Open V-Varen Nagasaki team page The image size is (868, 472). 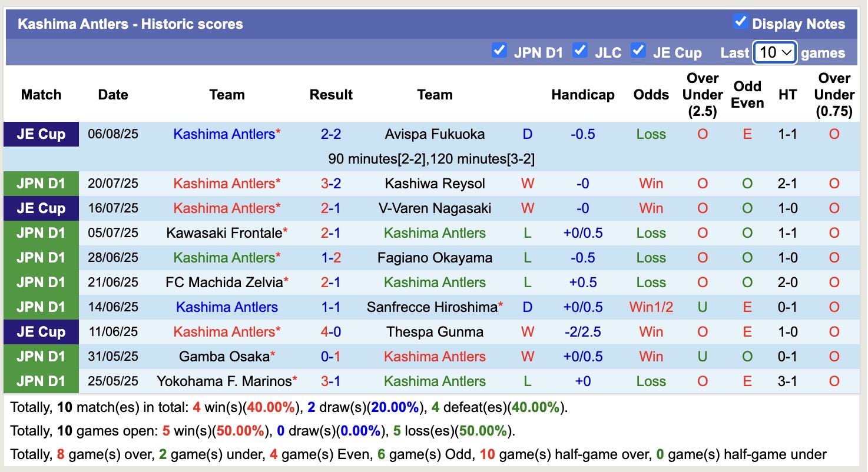435,208
